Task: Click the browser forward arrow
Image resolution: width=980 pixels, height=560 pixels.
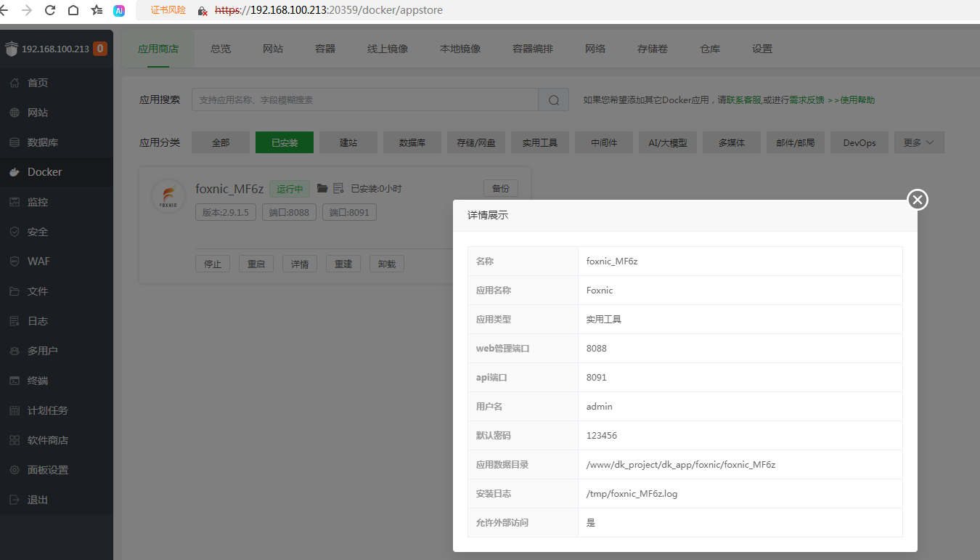Action: pos(27,10)
